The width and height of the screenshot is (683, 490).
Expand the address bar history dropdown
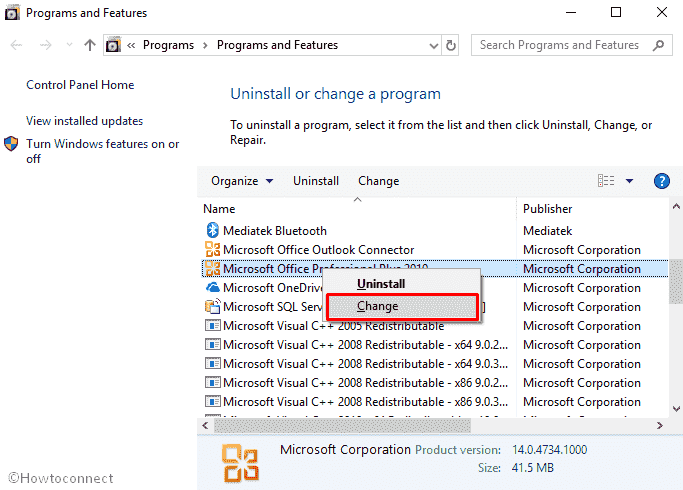tap(433, 45)
